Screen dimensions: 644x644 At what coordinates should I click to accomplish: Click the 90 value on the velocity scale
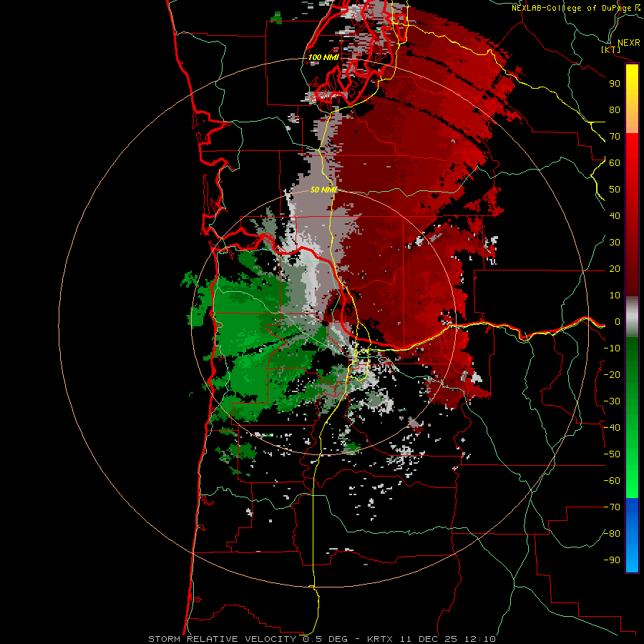click(615, 84)
